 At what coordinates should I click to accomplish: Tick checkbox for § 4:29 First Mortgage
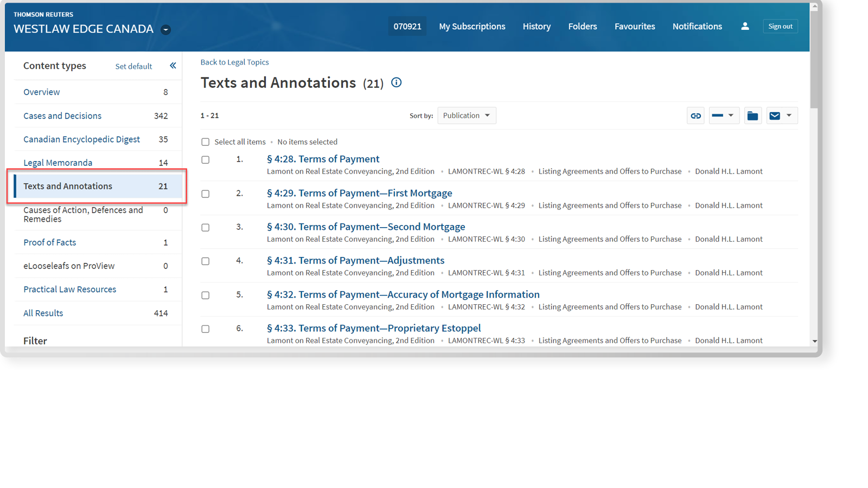[205, 194]
